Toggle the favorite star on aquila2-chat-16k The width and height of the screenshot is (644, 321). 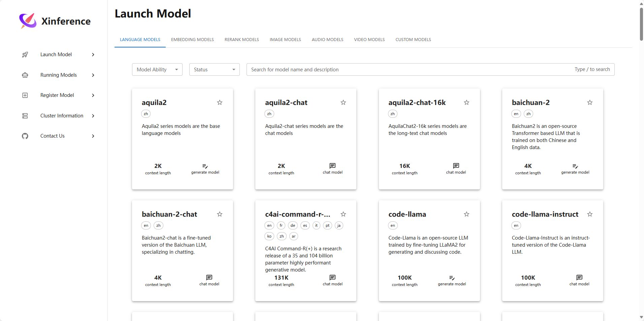pos(466,102)
